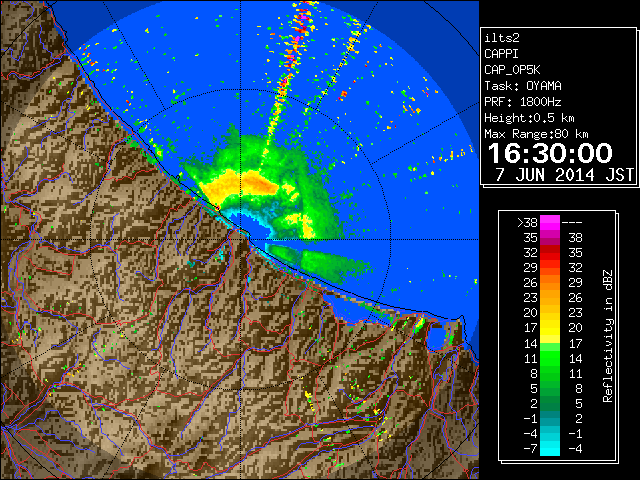640x480 pixels.
Task: Pick the orange 26 to 29 dBZ swatch
Action: [550, 282]
